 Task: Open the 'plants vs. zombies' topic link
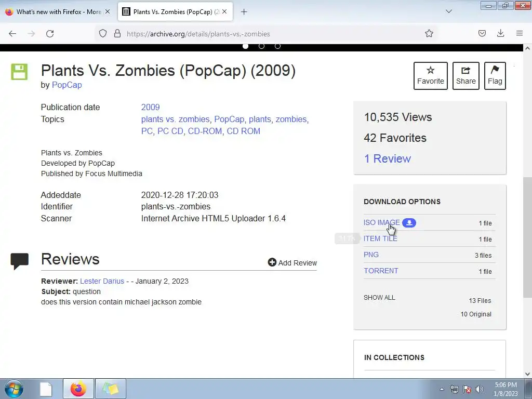click(x=176, y=119)
